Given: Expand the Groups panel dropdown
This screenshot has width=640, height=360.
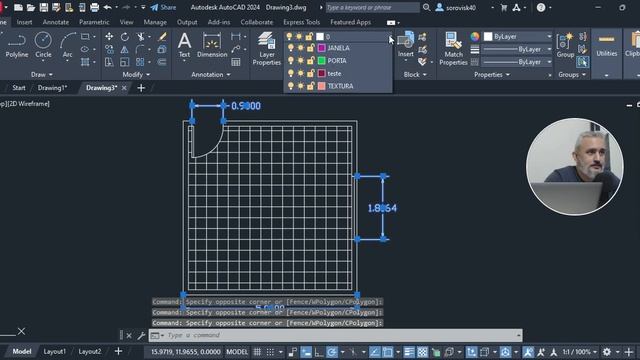Looking at the screenshot, I should 571,75.
